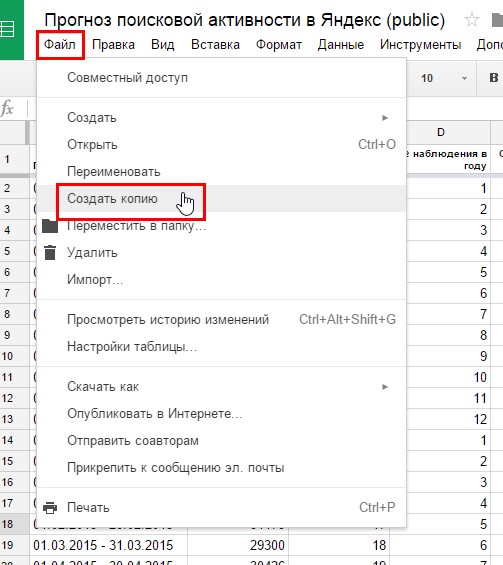503x565 pixels.
Task: Click the cell containing 18
Action: (339, 545)
